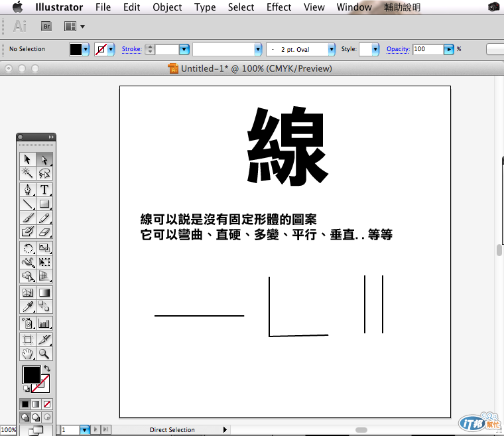This screenshot has width=504, height=436.
Task: Open the Effect menu
Action: click(x=279, y=7)
